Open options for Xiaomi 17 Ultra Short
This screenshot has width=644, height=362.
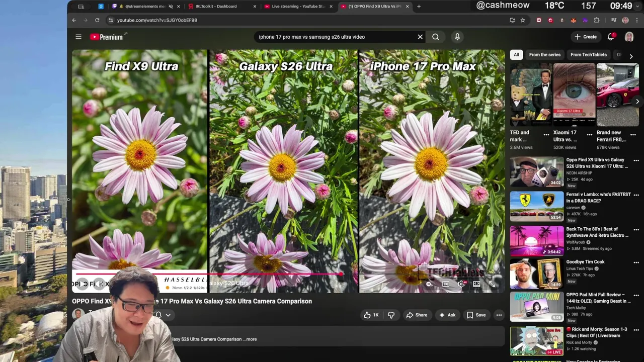[x=590, y=135]
